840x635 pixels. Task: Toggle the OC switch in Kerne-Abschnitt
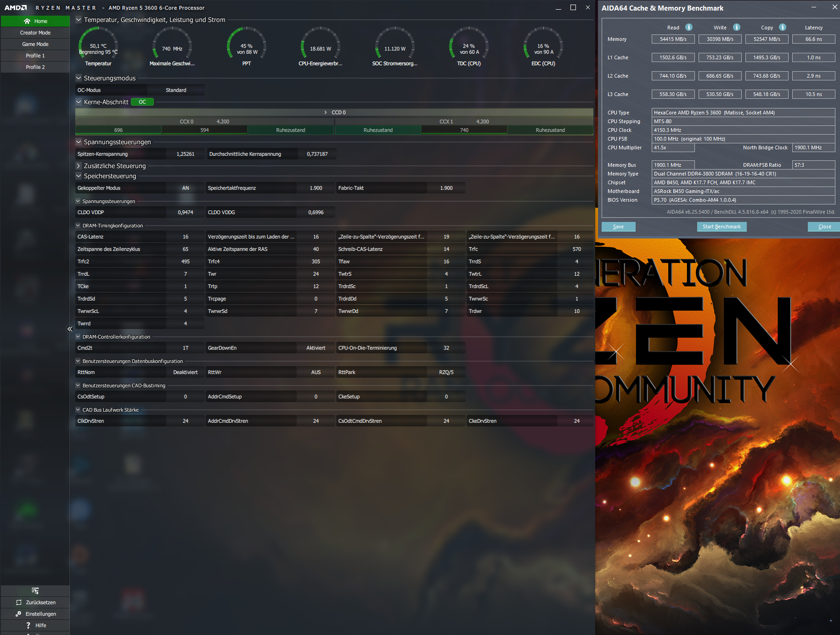142,102
